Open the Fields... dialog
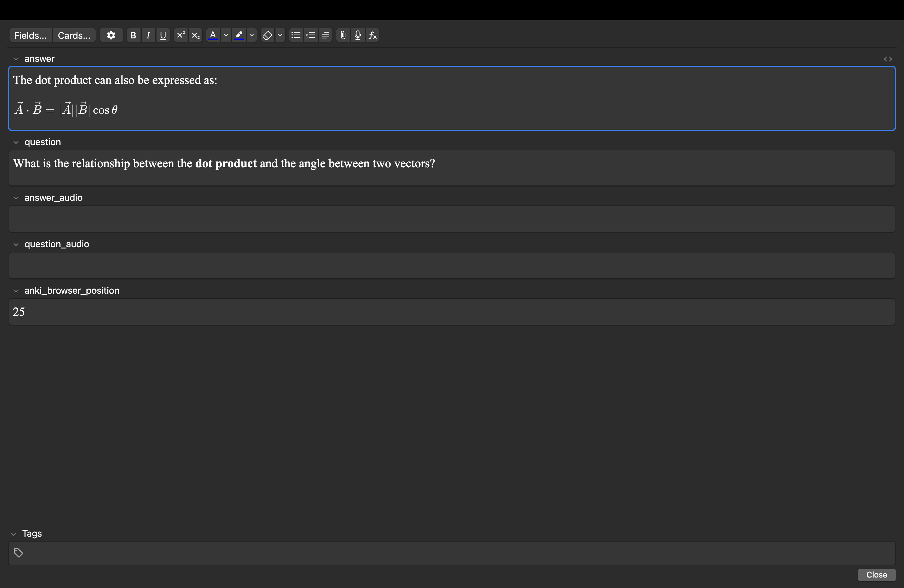Image resolution: width=904 pixels, height=588 pixels. point(30,35)
